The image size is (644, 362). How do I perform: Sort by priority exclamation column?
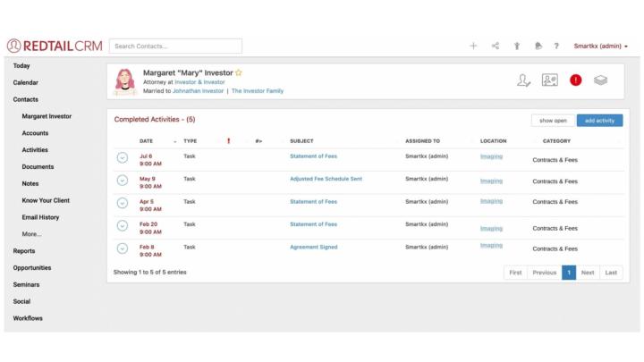[229, 141]
